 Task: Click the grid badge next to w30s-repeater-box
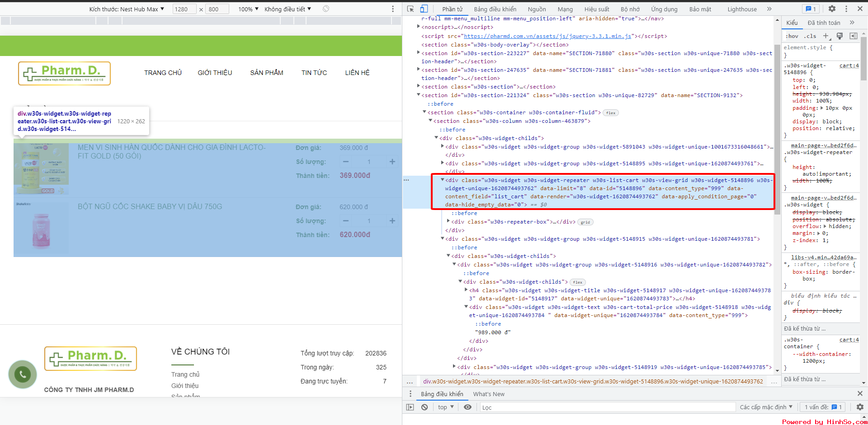pyautogui.click(x=585, y=222)
